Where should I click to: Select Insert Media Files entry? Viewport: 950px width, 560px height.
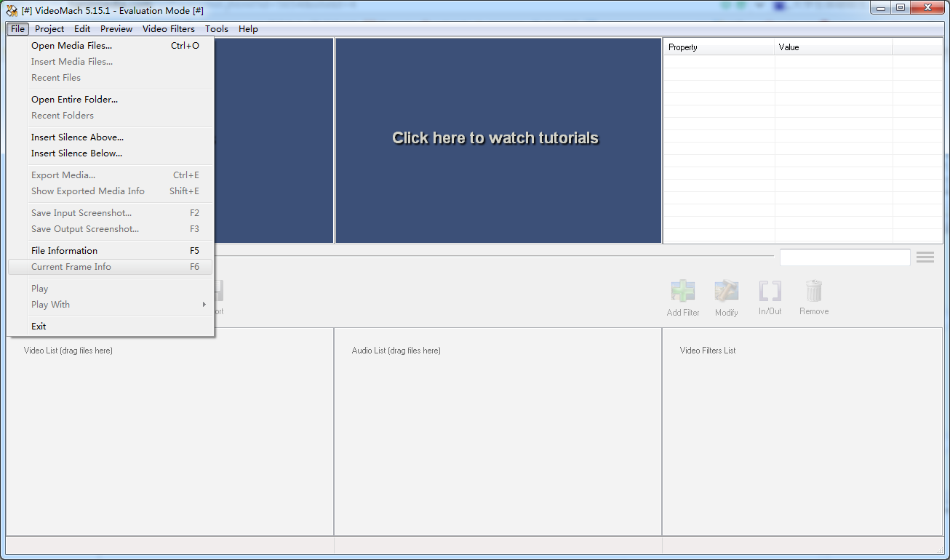(111, 62)
